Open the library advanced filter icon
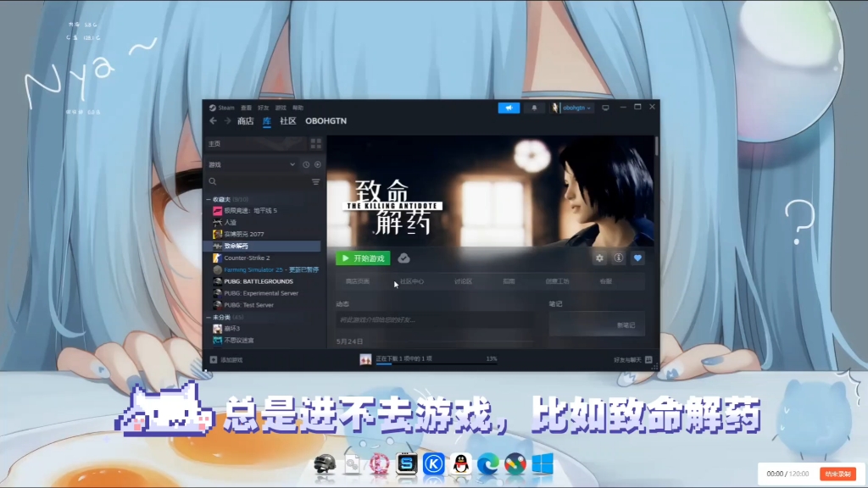Screen dimensions: 868x488 (316, 181)
